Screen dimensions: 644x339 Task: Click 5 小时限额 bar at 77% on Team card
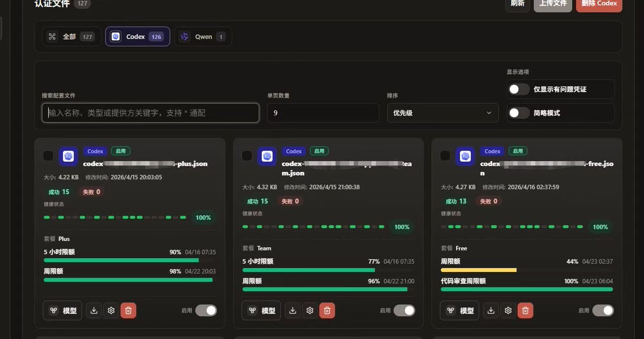click(327, 270)
